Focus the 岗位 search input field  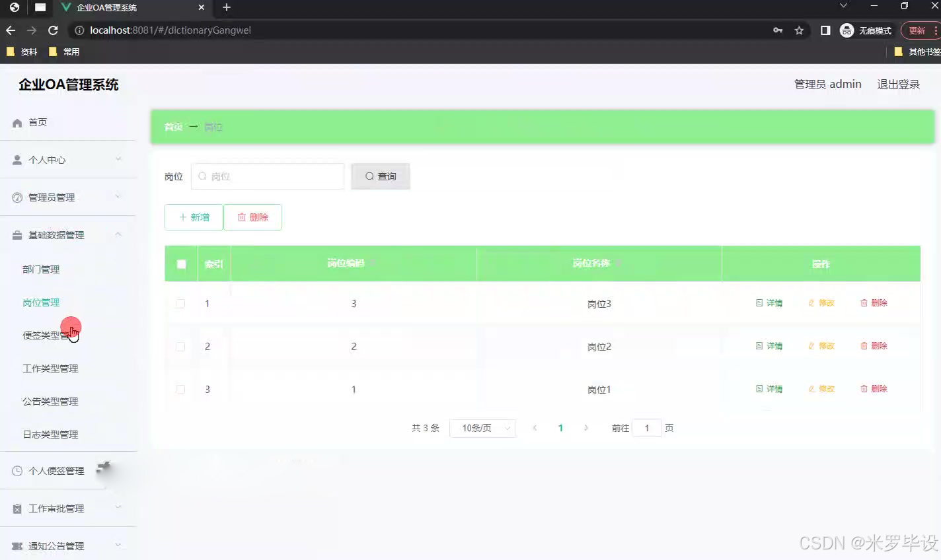tap(268, 176)
